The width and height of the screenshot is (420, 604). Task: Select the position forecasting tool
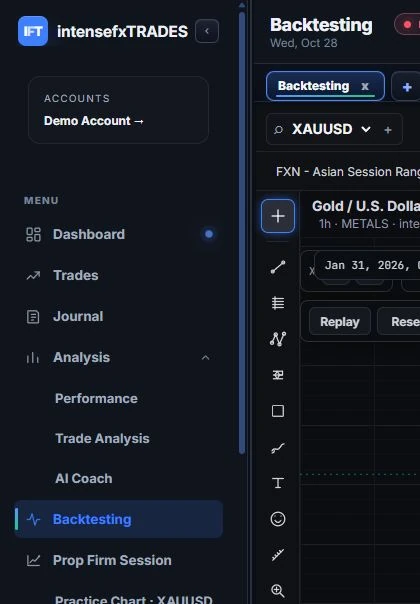(278, 375)
